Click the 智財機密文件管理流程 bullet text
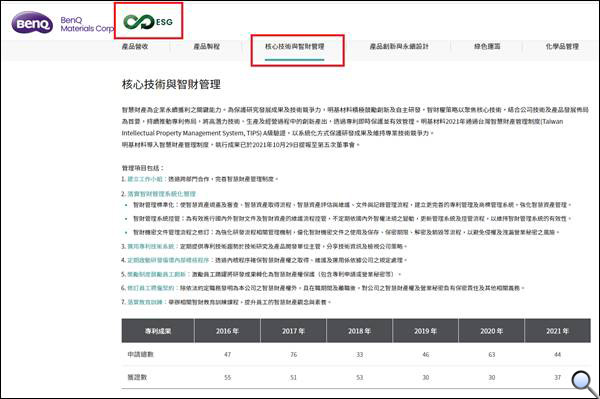The width and height of the screenshot is (600, 399). tap(346, 233)
